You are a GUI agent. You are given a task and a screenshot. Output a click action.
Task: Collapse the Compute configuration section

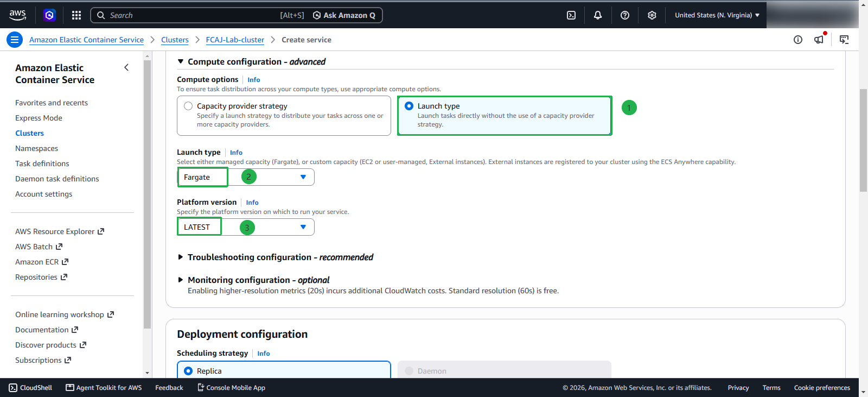(181, 61)
